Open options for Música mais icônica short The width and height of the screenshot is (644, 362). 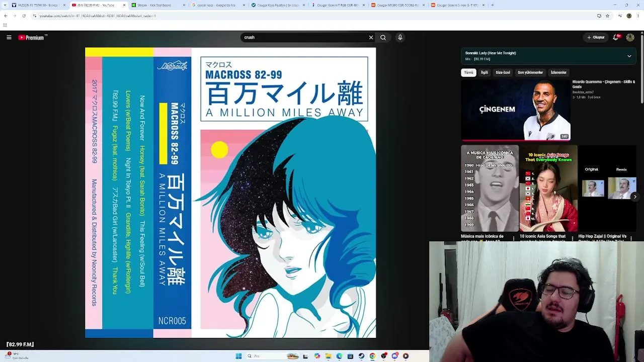pyautogui.click(x=514, y=238)
